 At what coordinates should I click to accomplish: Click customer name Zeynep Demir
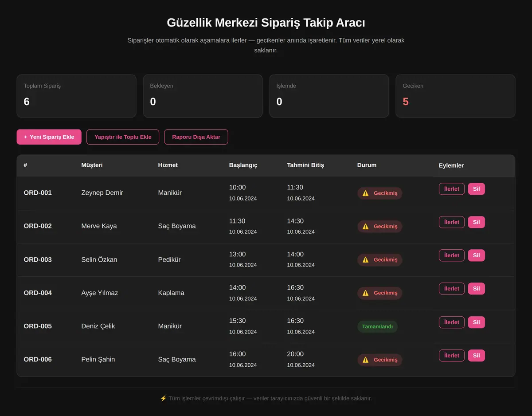pos(102,193)
